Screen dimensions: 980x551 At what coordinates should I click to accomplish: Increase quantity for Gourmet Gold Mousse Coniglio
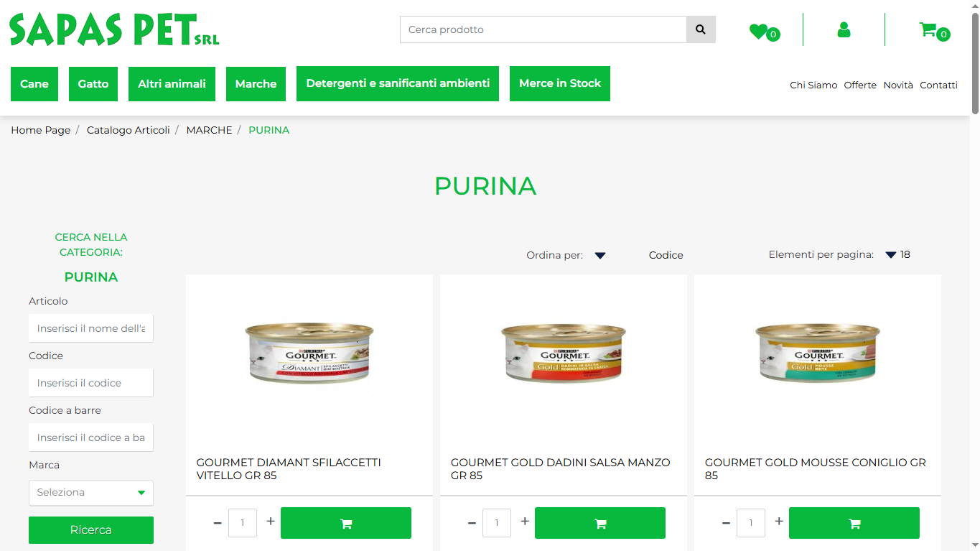779,522
